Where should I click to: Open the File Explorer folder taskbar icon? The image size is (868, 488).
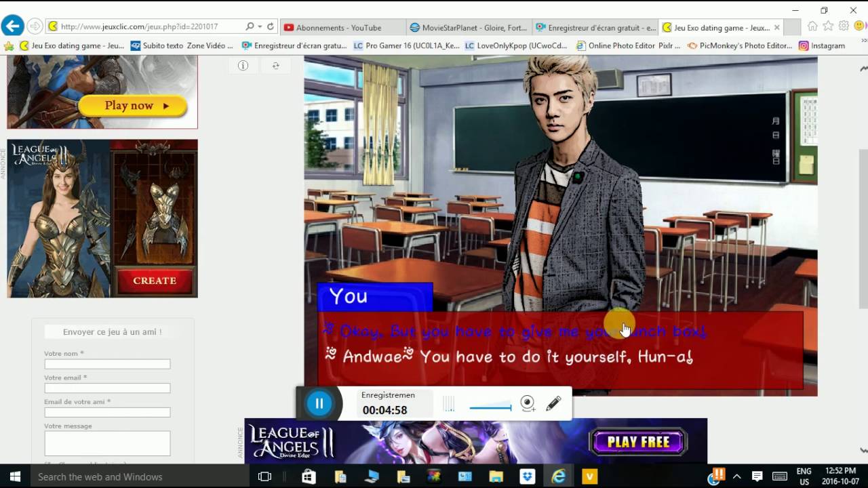tap(496, 476)
